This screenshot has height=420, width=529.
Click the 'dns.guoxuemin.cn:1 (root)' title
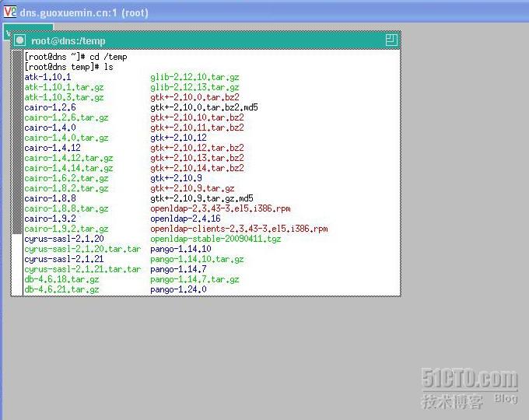point(84,12)
